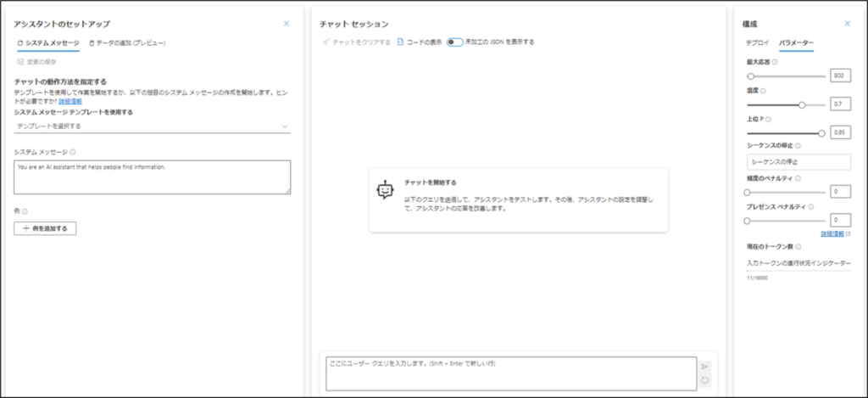Click the プレゼンス ペナルティ slider handle
This screenshot has height=398, width=868.
[x=747, y=221]
